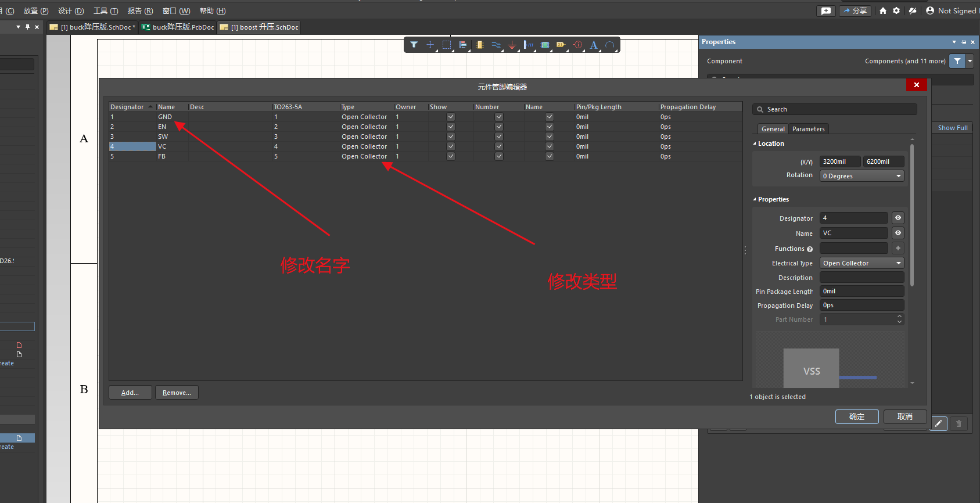Click the align objects tool icon

coord(463,45)
